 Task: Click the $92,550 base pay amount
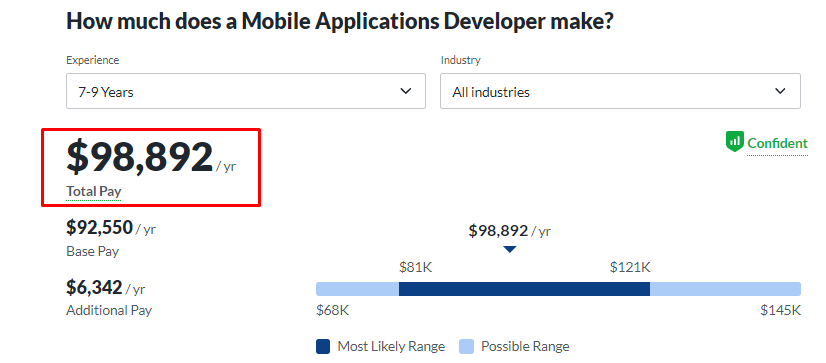pyautogui.click(x=100, y=228)
